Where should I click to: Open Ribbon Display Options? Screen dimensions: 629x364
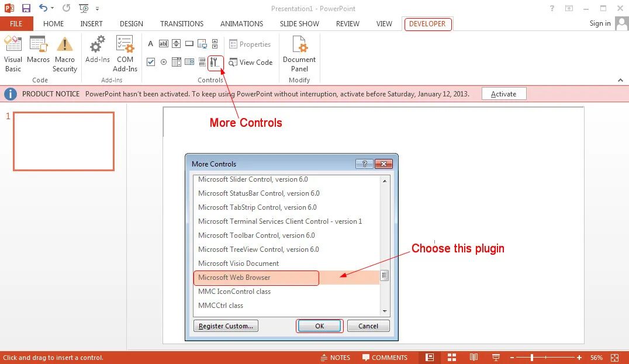(569, 8)
